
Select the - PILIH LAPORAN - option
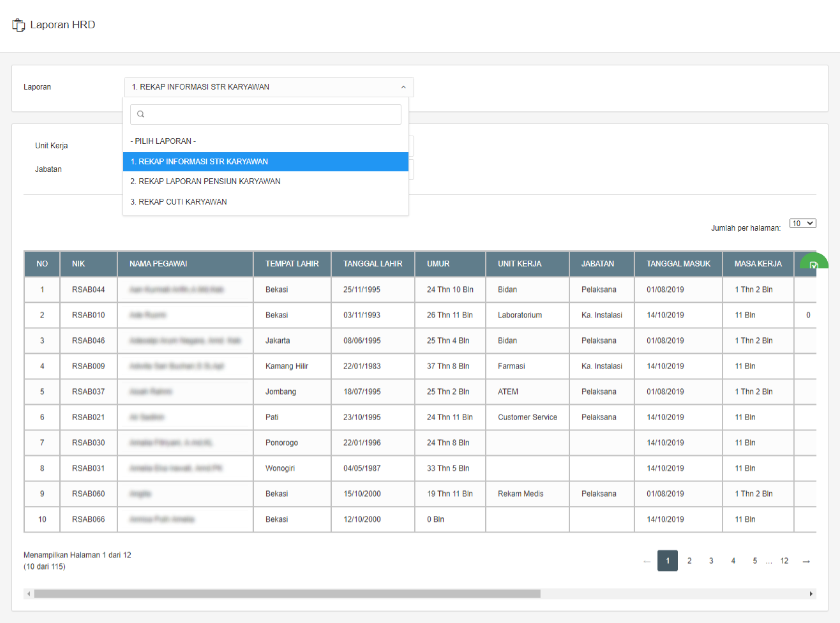tap(163, 141)
